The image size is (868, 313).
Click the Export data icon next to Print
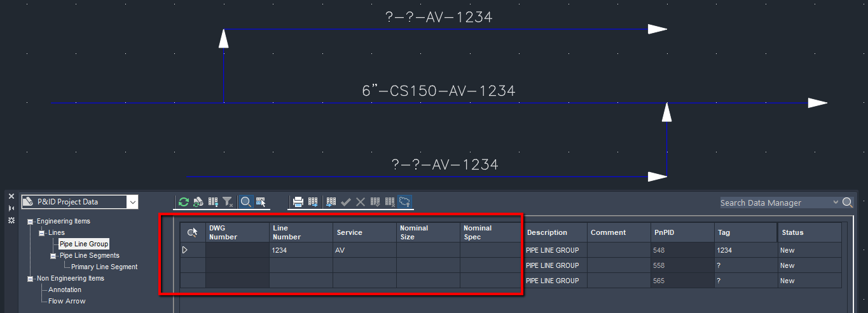point(313,202)
